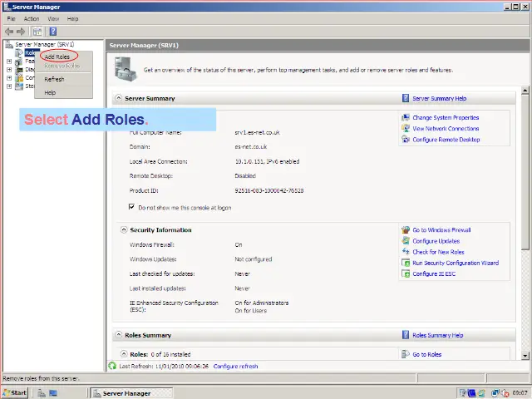This screenshot has height=399, width=532.
Task: Click the show/hide console tree toolbar icon
Action: coord(37,32)
